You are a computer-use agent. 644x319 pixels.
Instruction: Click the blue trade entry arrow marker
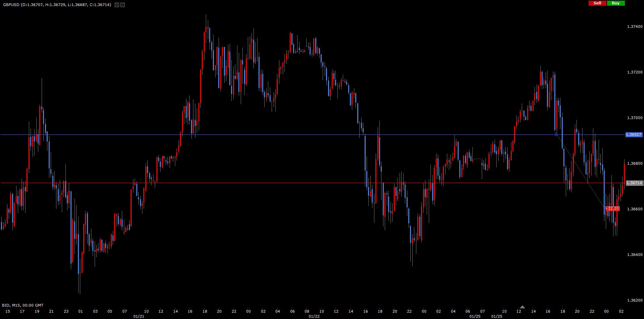[556, 135]
